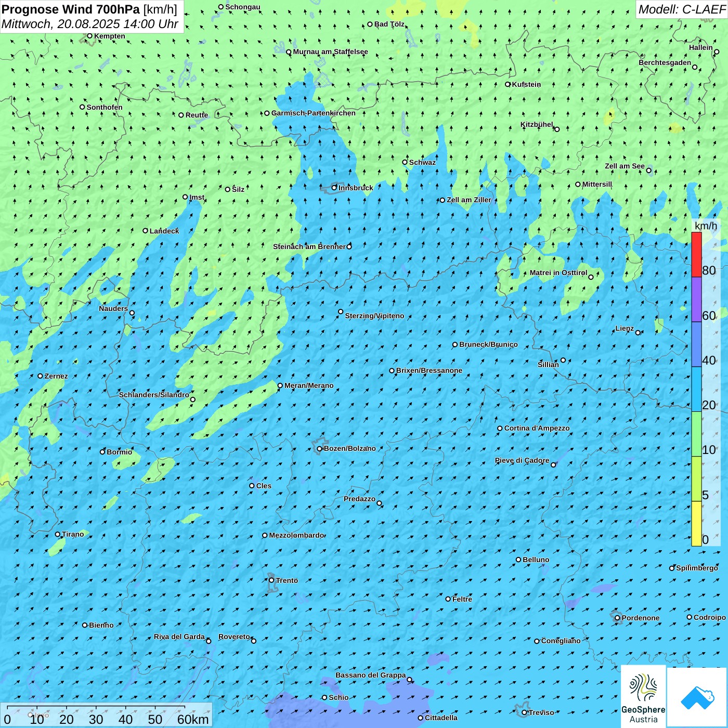Click the 'Schongau' label
This screenshot has height=728, width=728.
tap(242, 7)
